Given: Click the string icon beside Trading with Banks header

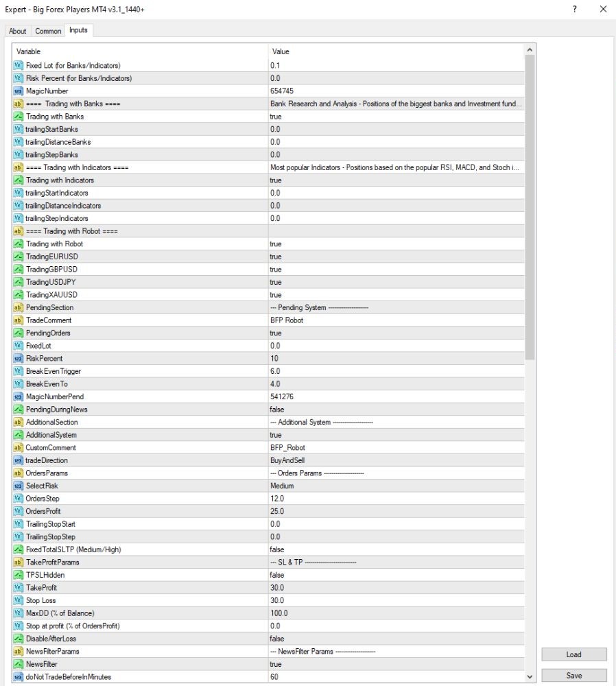Looking at the screenshot, I should click(x=18, y=104).
